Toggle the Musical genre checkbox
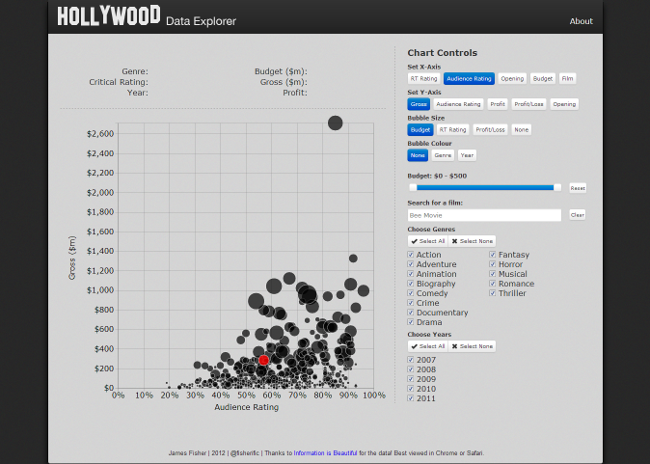 point(492,274)
